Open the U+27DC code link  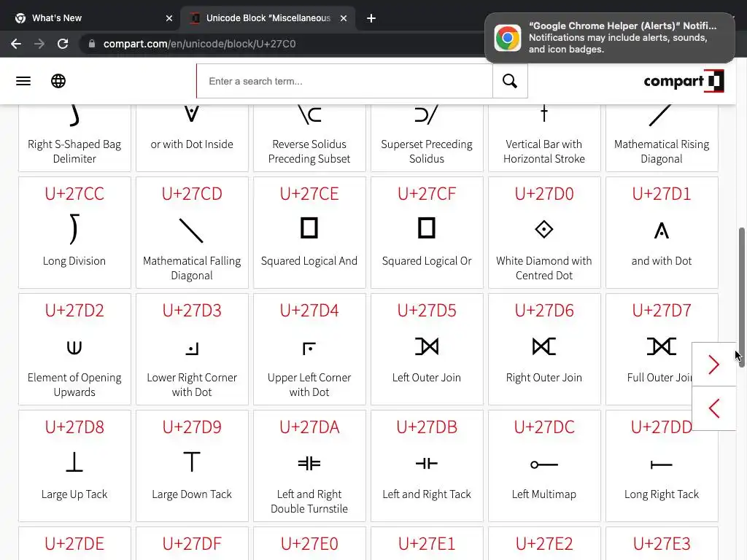click(544, 427)
